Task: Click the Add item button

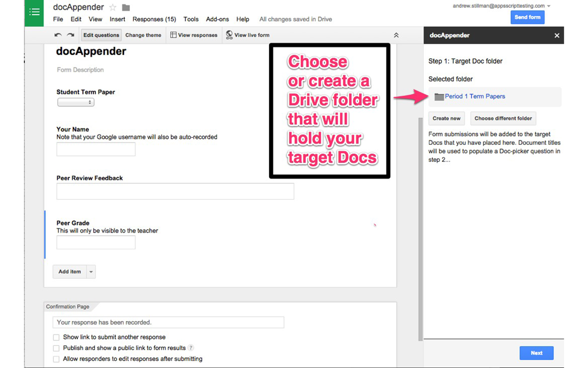Action: coord(70,272)
